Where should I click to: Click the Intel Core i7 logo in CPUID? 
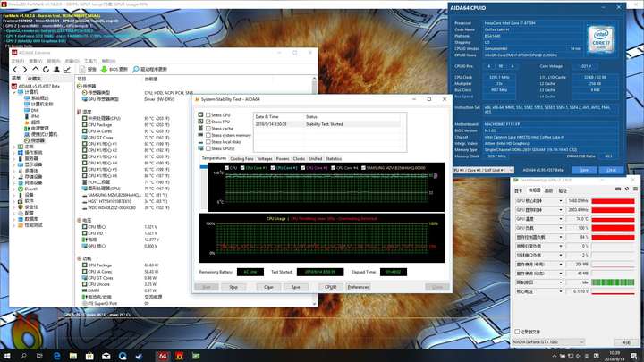601,39
